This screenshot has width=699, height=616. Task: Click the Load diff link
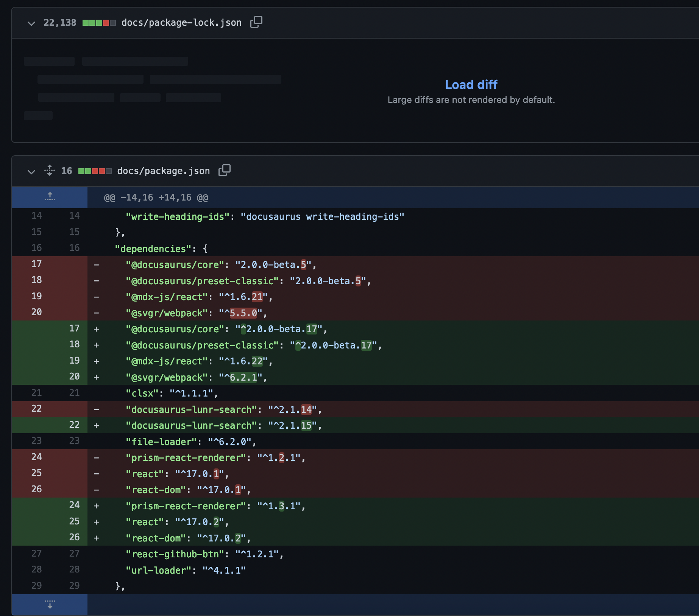tap(471, 84)
